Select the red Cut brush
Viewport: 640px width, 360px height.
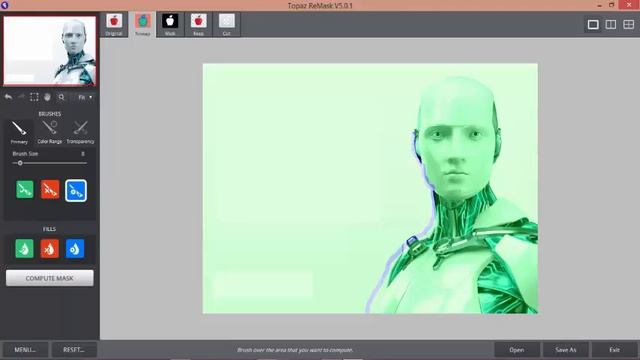point(50,190)
